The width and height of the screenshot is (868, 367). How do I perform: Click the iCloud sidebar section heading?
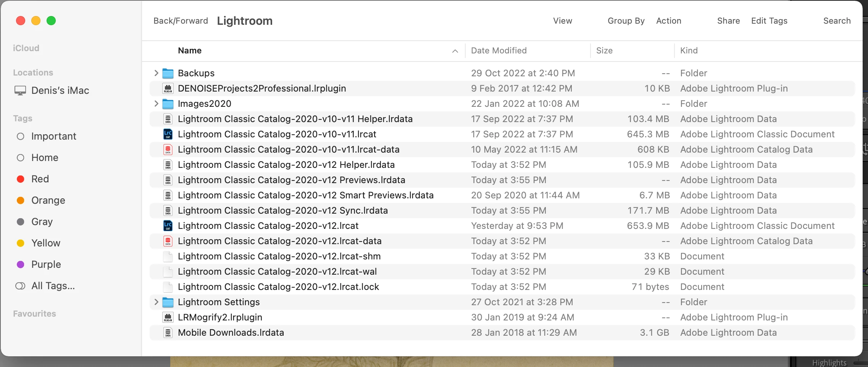pos(26,48)
